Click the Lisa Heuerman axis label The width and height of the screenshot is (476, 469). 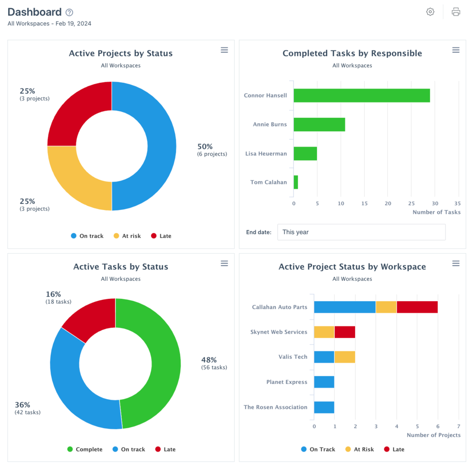tap(266, 153)
